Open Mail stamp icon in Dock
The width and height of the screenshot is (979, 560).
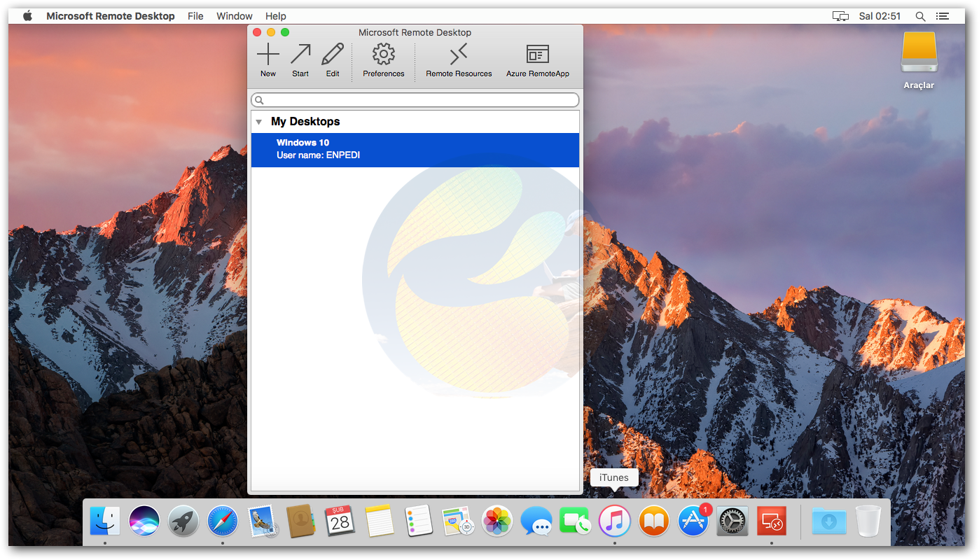[x=262, y=521]
